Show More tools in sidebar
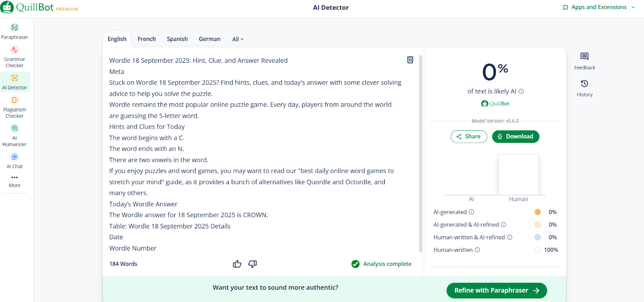 pyautogui.click(x=14, y=181)
